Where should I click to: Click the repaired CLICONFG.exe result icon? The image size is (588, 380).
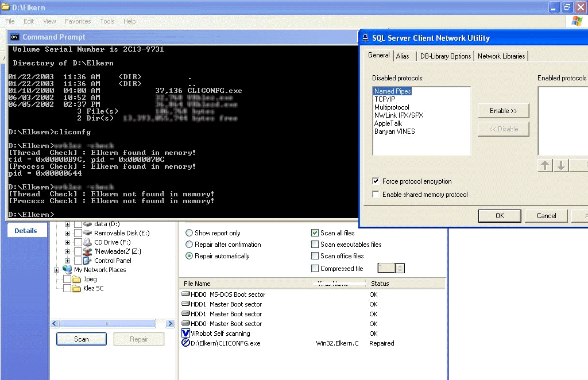point(185,343)
